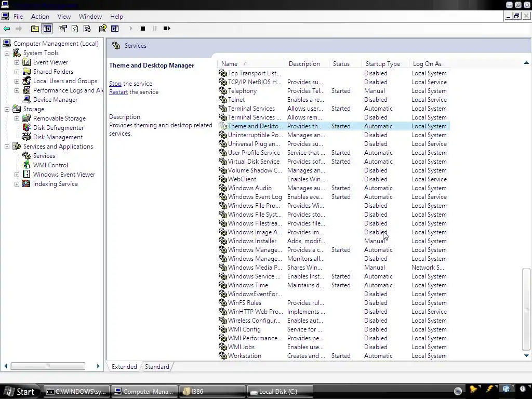Viewport: 532px width, 399px height.
Task: Click the services list scroll-down arrow
Action: point(526,355)
